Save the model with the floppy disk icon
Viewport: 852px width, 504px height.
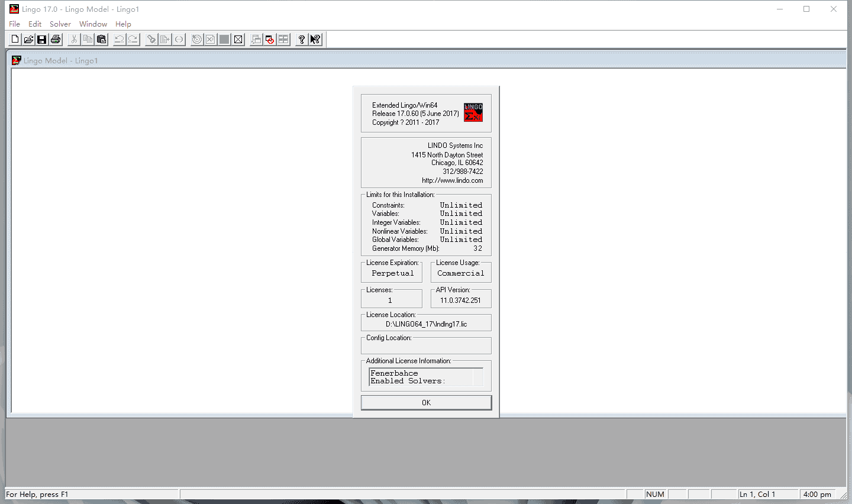pyautogui.click(x=42, y=40)
